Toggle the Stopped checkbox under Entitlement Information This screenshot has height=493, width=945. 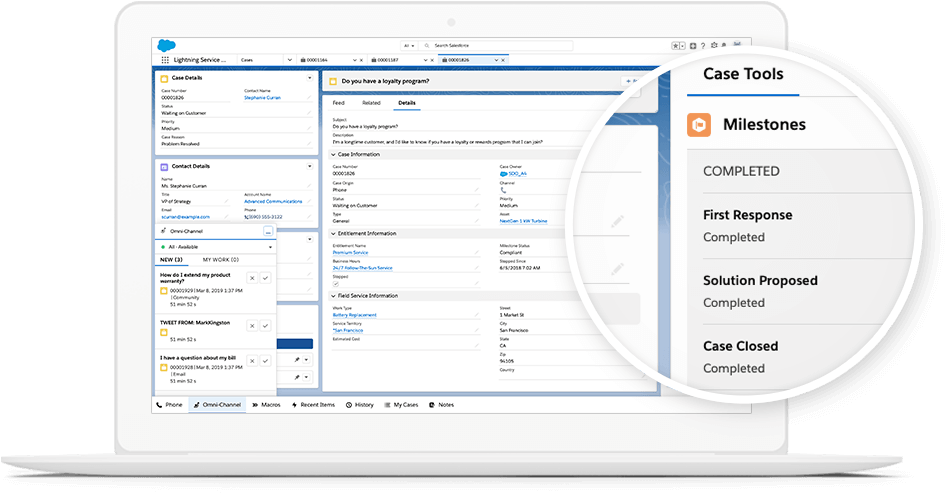334,283
